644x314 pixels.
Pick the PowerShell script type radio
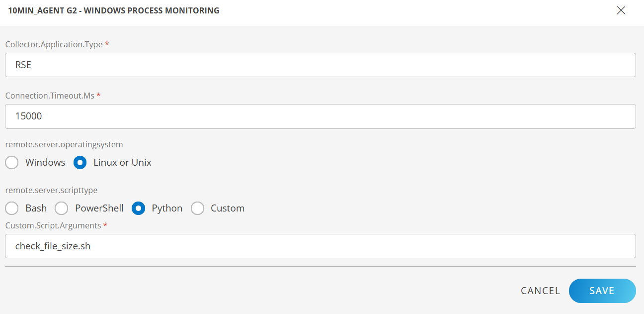pos(62,209)
